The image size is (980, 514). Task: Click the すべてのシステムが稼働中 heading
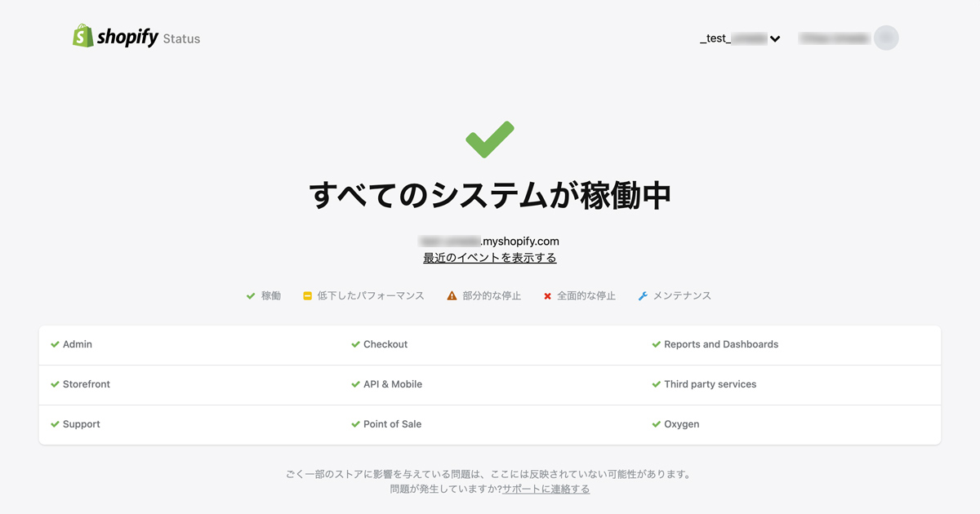(x=490, y=196)
